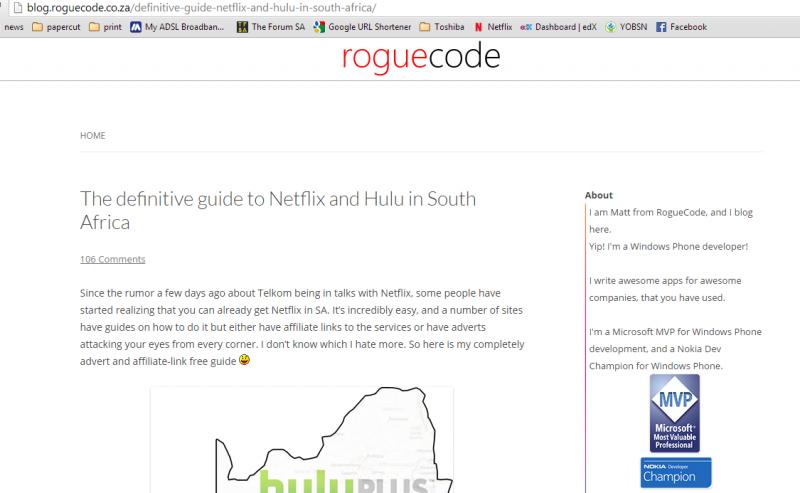Click the page icon in the address bar
This screenshot has width=800, height=493.
[x=18, y=8]
